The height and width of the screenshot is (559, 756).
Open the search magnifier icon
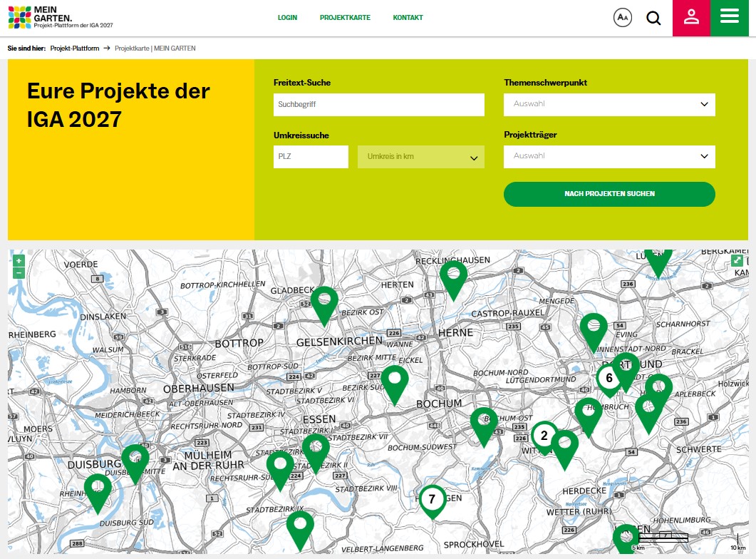click(x=653, y=18)
